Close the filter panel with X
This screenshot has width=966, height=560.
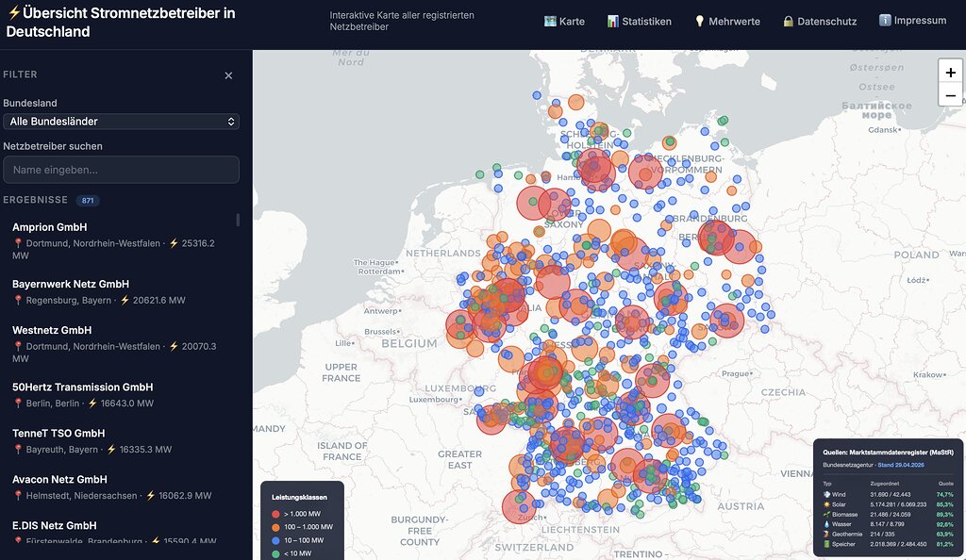click(x=228, y=75)
